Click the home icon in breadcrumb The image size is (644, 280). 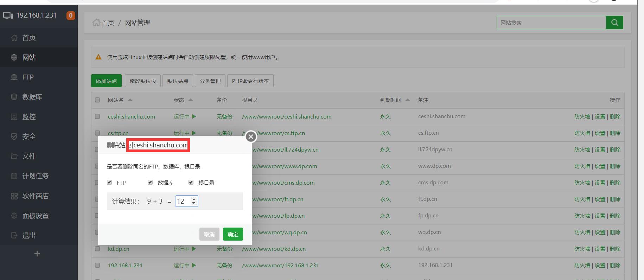pos(96,23)
